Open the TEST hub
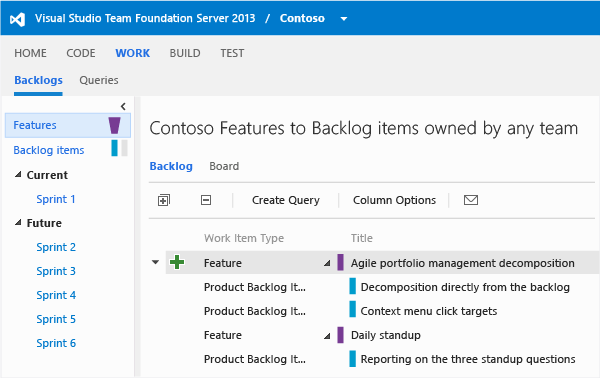600x378 pixels. [232, 53]
